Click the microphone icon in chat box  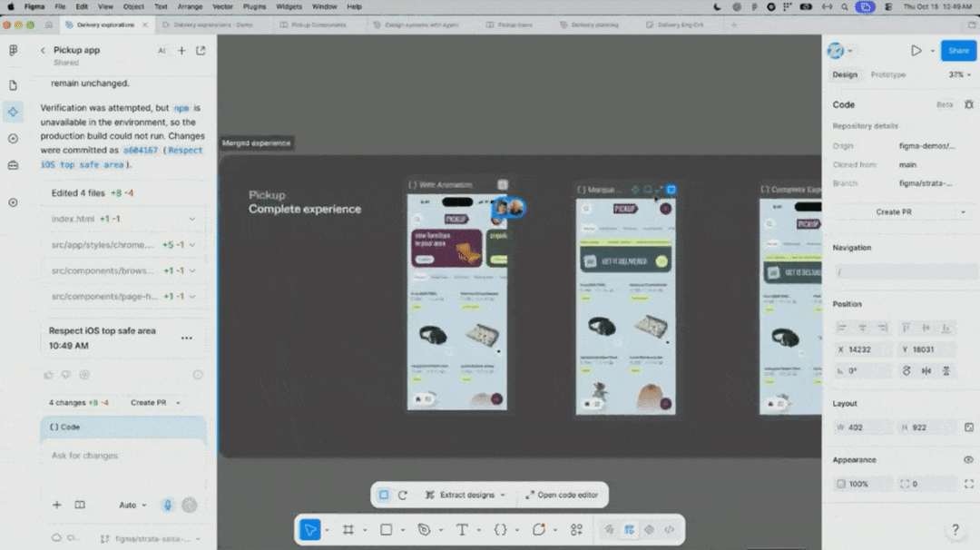click(x=168, y=505)
